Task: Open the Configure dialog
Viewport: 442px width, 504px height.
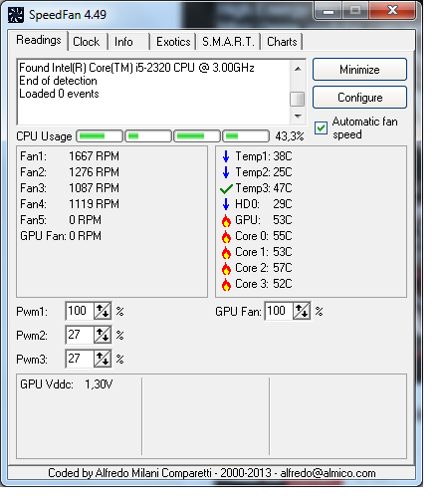Action: pyautogui.click(x=359, y=98)
